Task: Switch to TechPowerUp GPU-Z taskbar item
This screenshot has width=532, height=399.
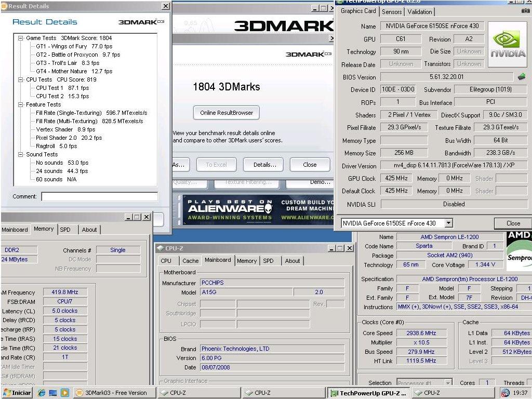Action: click(x=368, y=393)
